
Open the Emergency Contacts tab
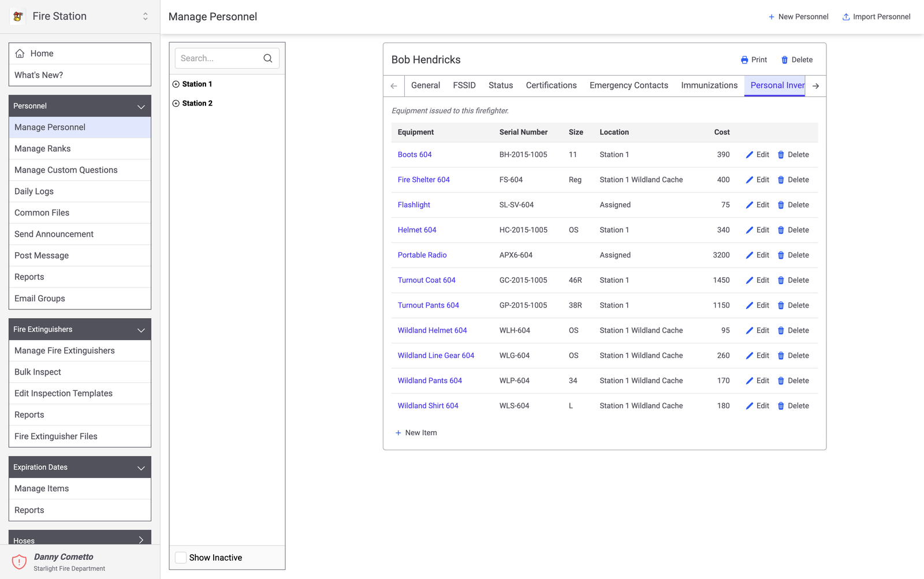click(629, 85)
